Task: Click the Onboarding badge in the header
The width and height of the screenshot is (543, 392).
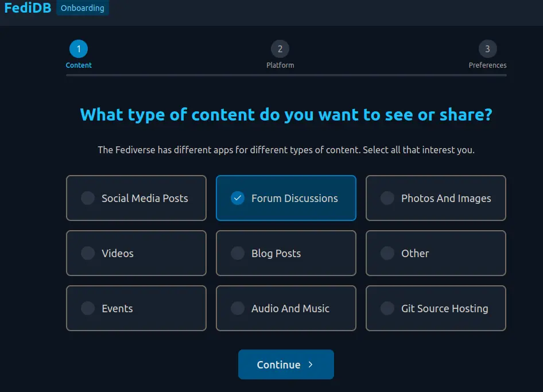Action: pos(83,8)
